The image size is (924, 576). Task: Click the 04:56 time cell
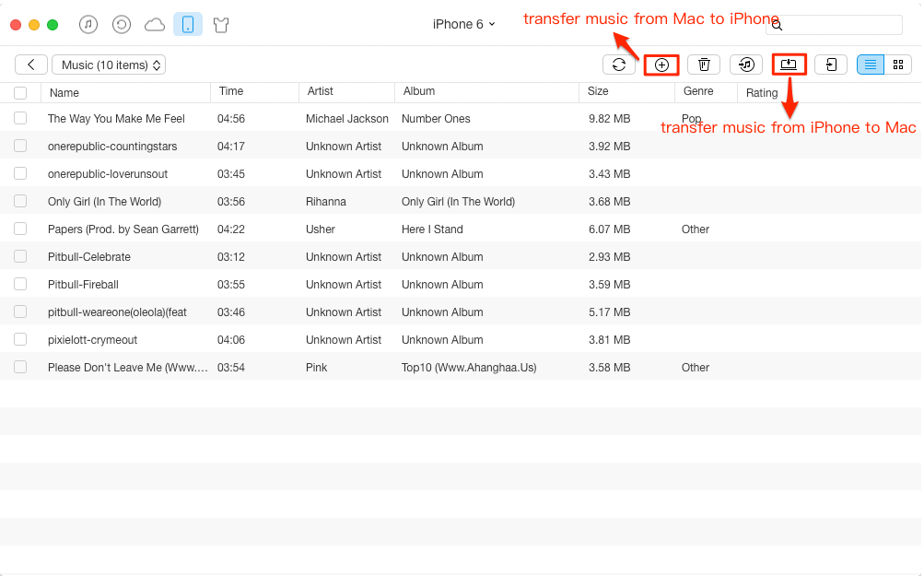231,119
